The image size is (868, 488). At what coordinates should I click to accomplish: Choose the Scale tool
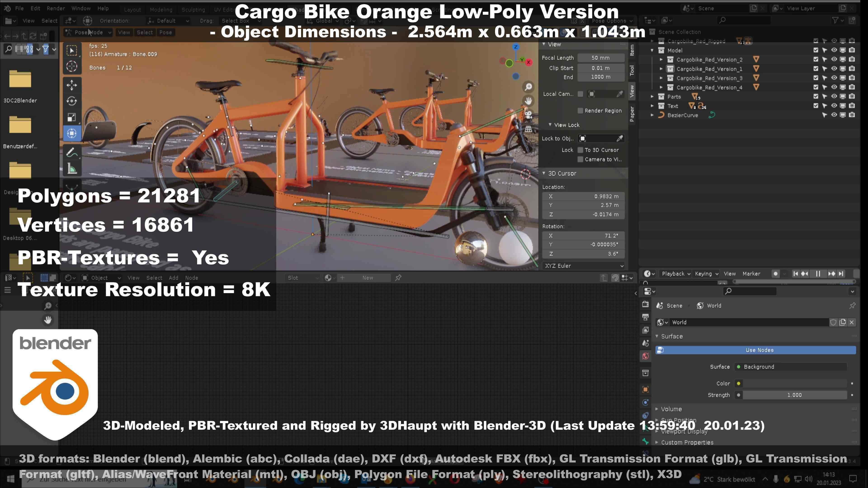click(x=71, y=117)
